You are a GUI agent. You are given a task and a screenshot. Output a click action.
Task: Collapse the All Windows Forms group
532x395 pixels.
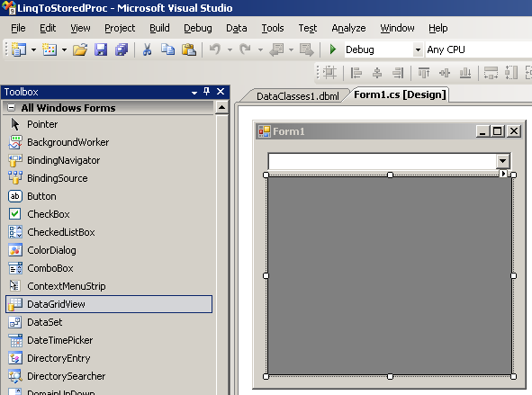tap(11, 107)
